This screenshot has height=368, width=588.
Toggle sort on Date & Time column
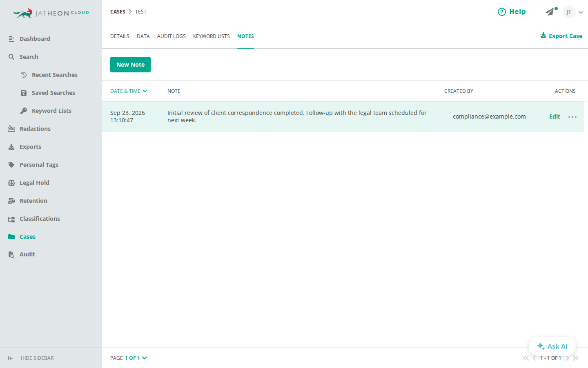(129, 91)
